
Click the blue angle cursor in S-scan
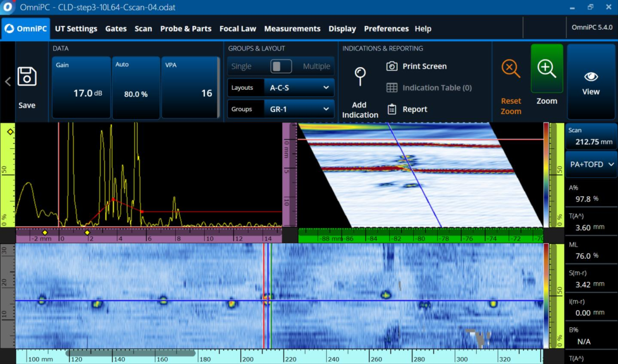pos(414,175)
